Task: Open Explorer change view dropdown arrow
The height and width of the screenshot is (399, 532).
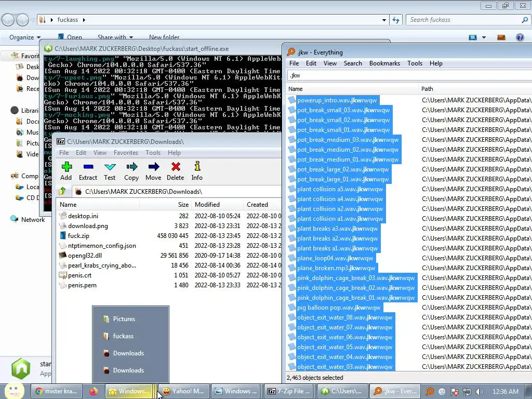Action: [x=484, y=37]
